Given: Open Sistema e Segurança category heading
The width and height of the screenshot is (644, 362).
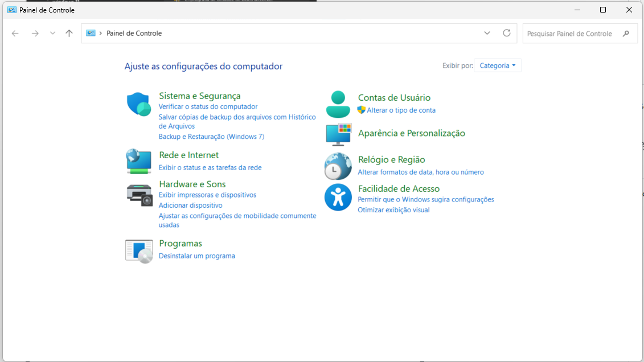Looking at the screenshot, I should (200, 96).
